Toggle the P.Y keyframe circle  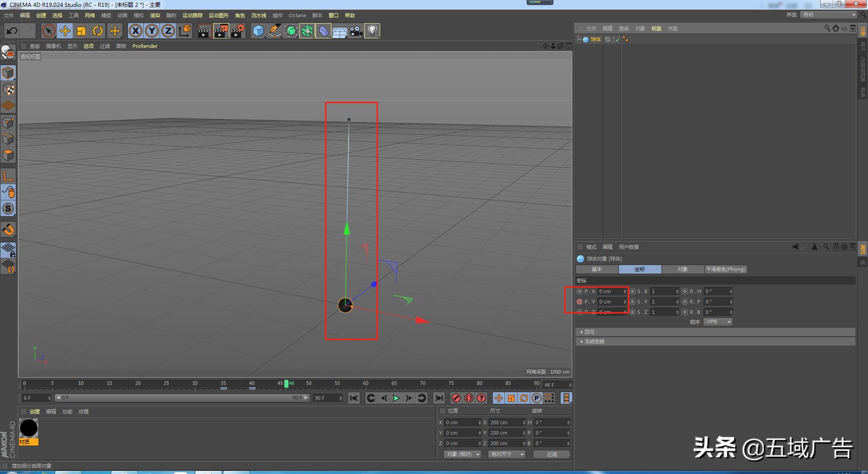point(580,302)
